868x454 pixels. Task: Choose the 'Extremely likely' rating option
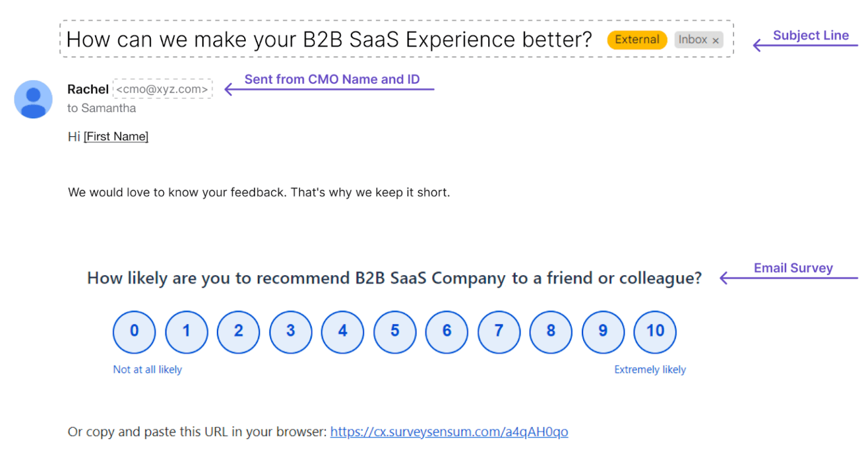650,369
